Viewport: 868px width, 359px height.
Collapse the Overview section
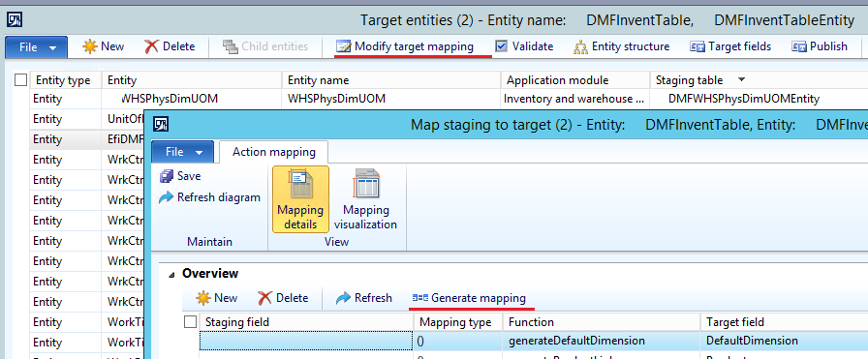(171, 274)
